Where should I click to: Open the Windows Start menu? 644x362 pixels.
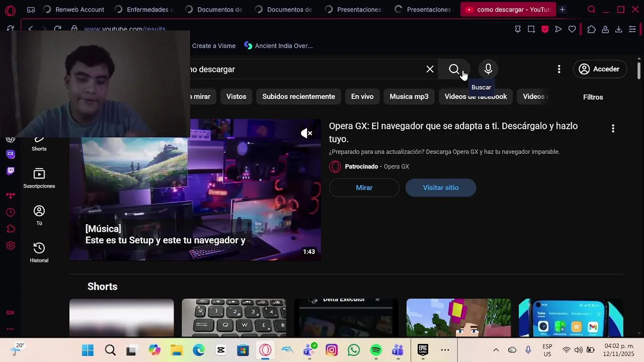pos(88,350)
